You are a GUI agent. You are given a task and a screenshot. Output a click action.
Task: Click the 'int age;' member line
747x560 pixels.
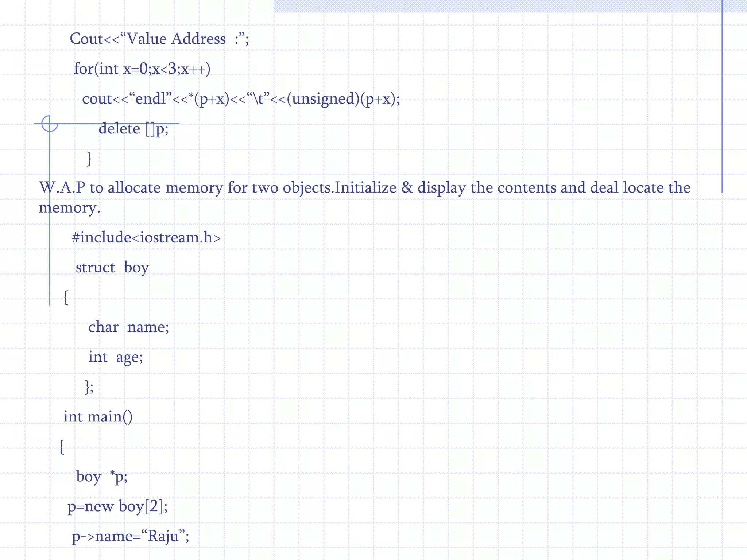(x=116, y=357)
